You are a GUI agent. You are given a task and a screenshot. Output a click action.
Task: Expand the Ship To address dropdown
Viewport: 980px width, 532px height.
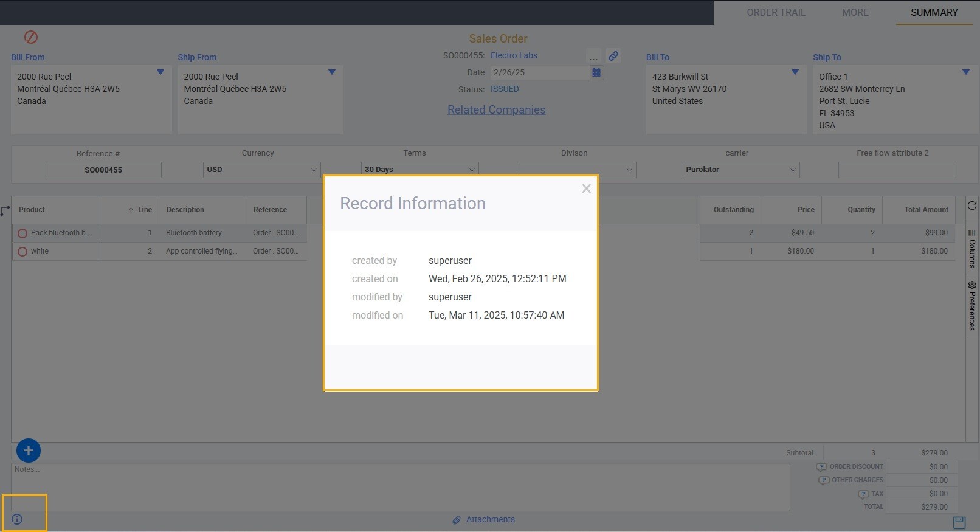point(966,72)
